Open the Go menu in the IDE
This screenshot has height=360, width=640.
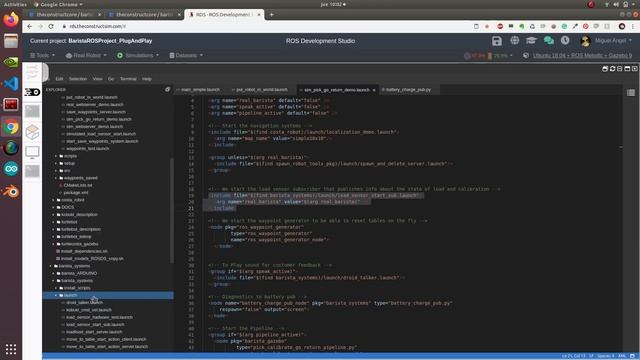(111, 79)
